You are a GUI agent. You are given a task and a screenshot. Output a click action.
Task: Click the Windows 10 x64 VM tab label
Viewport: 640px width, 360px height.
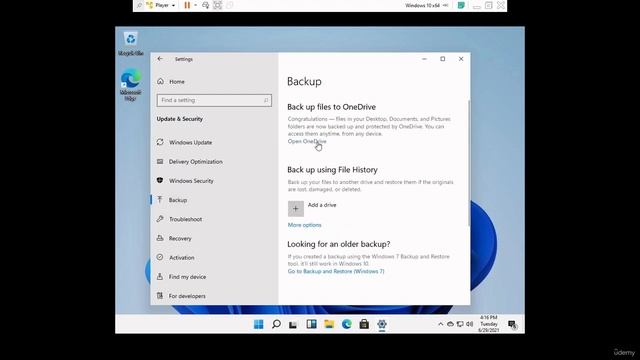click(x=422, y=5)
